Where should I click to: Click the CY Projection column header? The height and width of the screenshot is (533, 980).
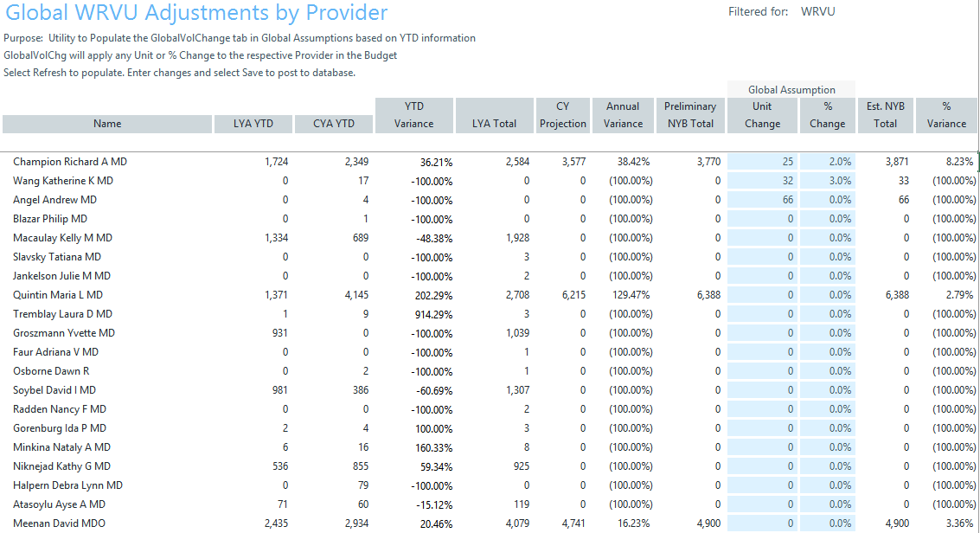(x=562, y=115)
